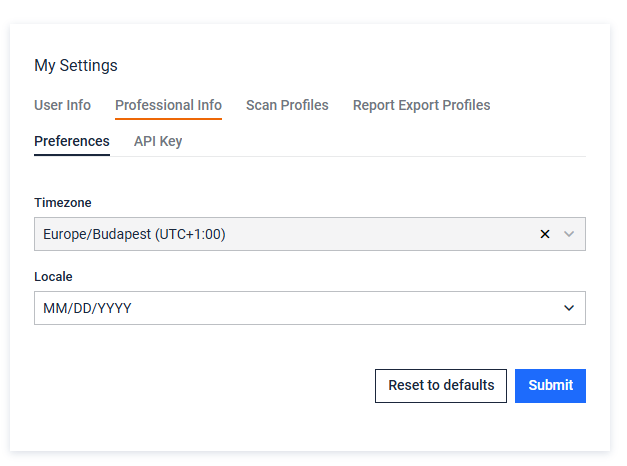Click empty space left of Reset to defaults
Viewport: 627px width, 466px height.
tap(200, 385)
